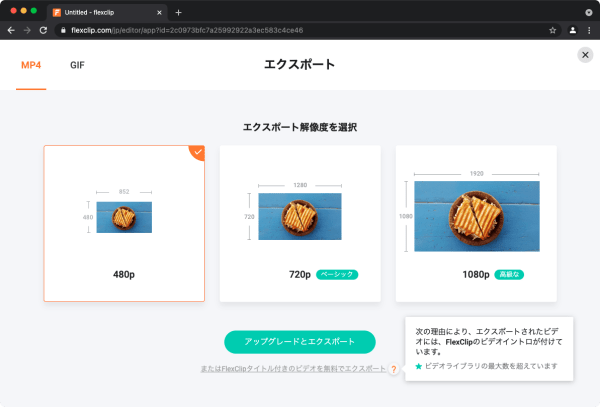Click the free export with FlexClip title link
600x407 pixels.
pos(293,369)
